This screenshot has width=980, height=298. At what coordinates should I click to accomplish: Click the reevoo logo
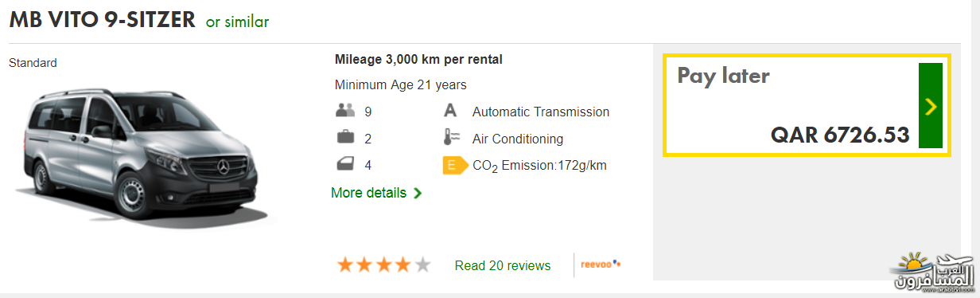[602, 265]
